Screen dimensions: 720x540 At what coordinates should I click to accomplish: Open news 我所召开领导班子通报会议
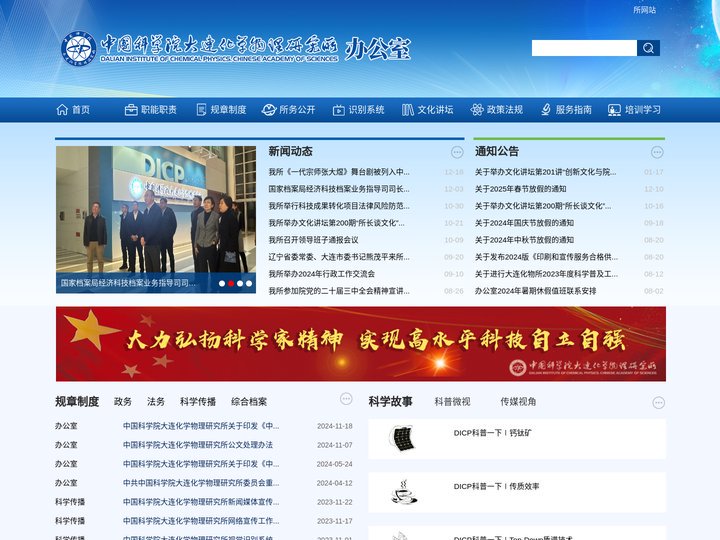(x=313, y=240)
